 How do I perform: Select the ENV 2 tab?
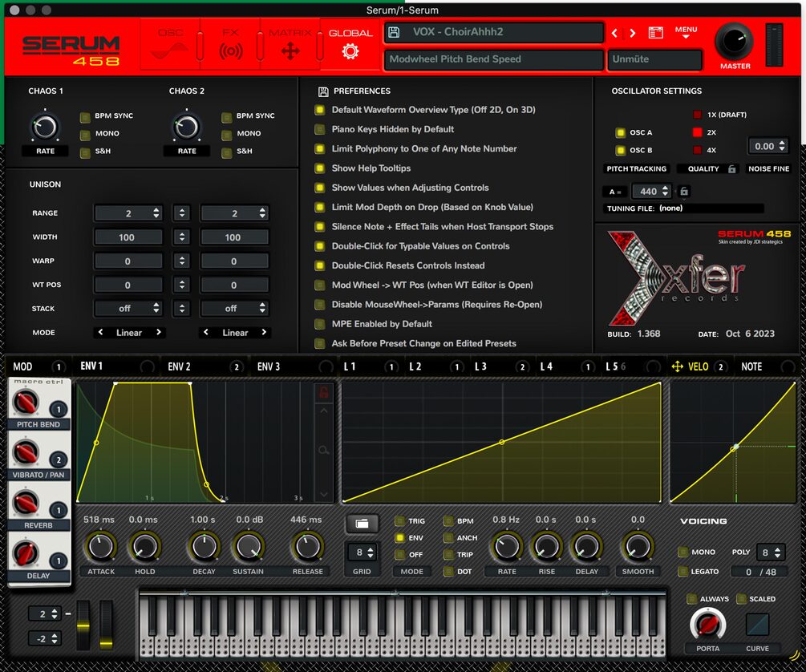[180, 366]
